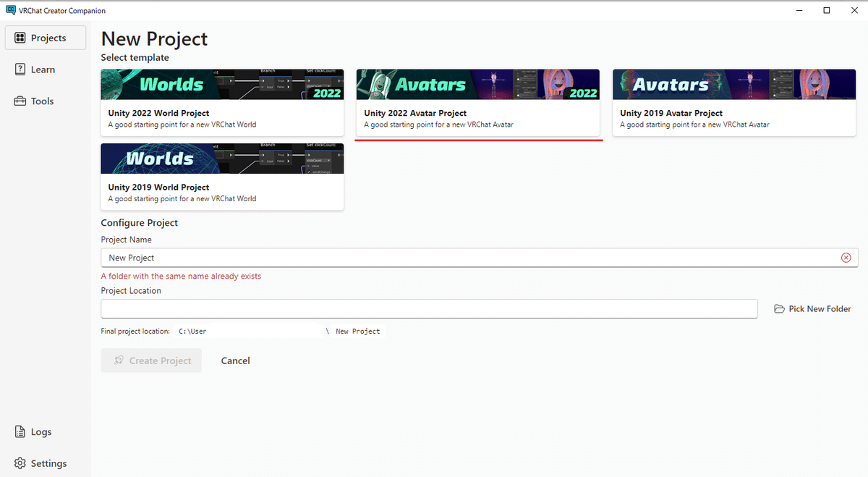Viewport: 868px width, 477px height.
Task: Open the Logs sidebar section
Action: pos(46,432)
